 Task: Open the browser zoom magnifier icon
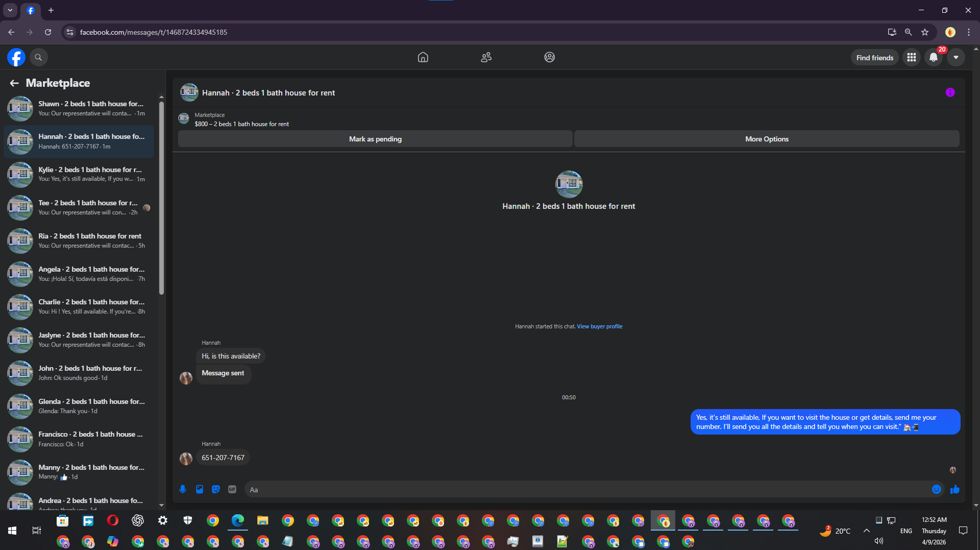[908, 32]
